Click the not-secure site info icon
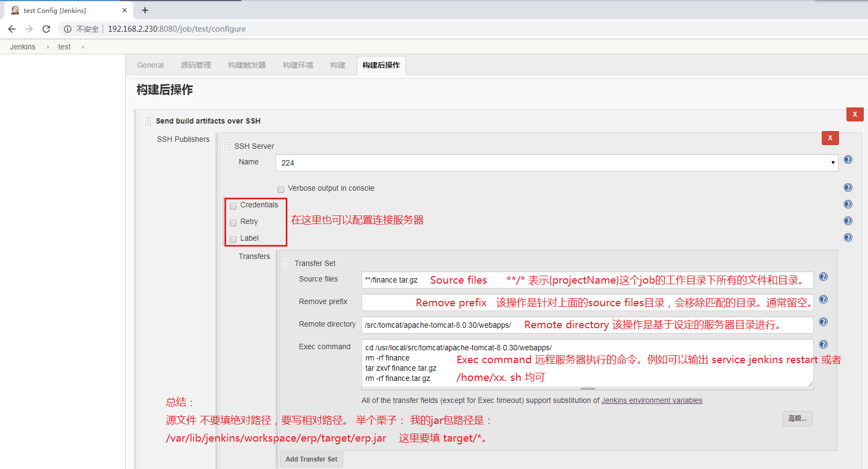This screenshot has height=469, width=868. (68, 29)
